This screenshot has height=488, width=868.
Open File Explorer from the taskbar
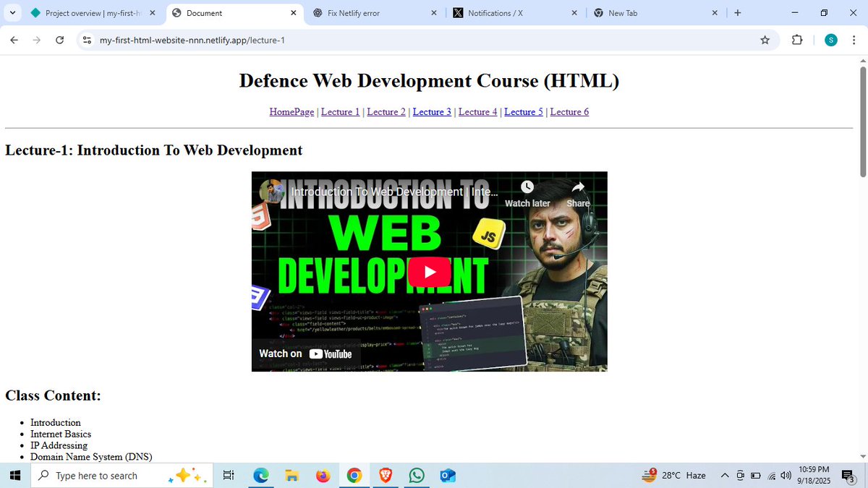[x=292, y=475]
